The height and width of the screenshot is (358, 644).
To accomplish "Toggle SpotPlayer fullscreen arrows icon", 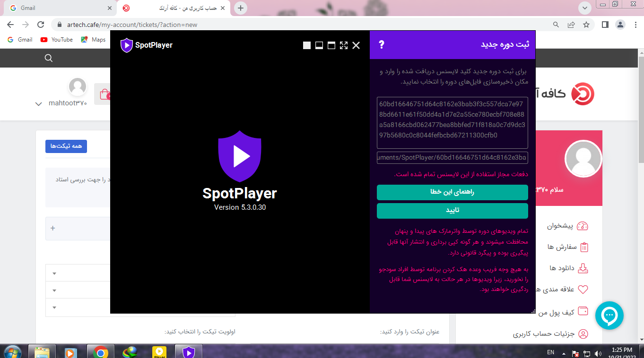I will click(344, 45).
